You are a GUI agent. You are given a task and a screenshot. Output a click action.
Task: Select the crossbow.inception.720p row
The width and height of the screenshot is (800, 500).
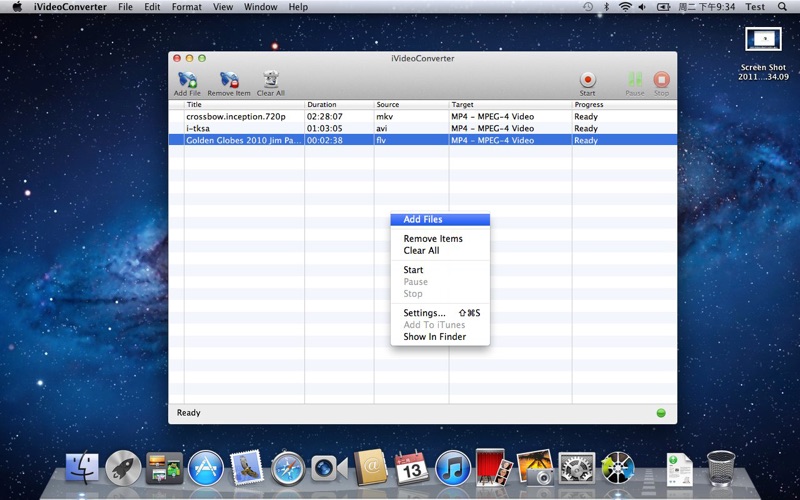click(x=423, y=116)
